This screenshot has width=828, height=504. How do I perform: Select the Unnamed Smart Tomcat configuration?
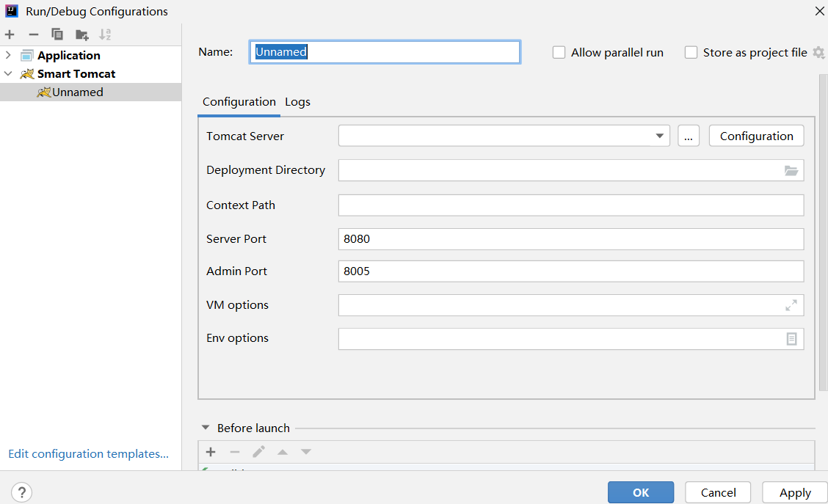tap(77, 92)
